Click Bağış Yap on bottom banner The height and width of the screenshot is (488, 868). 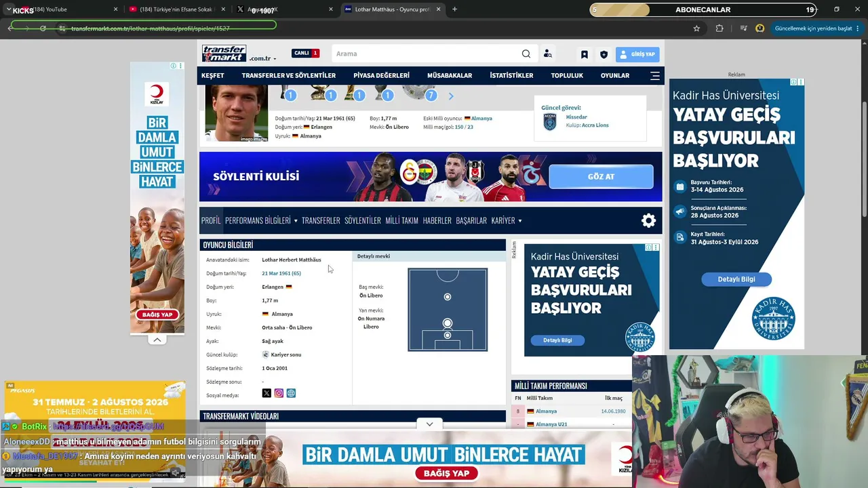[x=446, y=473]
